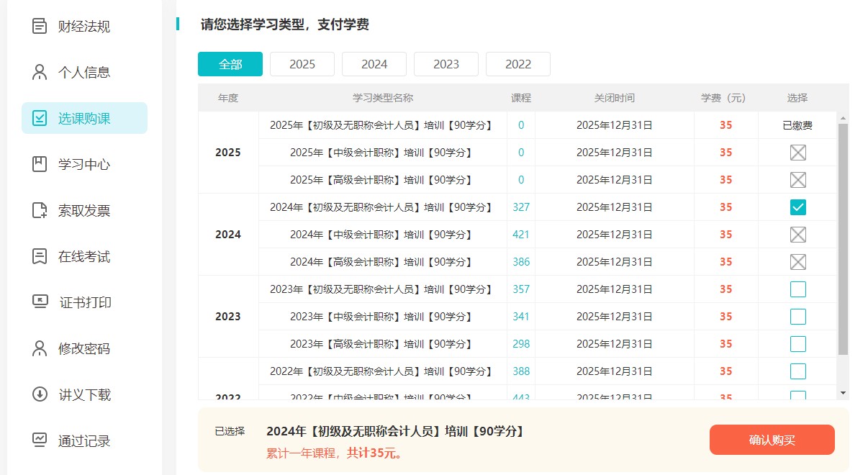Uncheck 2024年【初级及无职称会计人员】 checkbox
This screenshot has height=475, width=868.
tap(797, 207)
